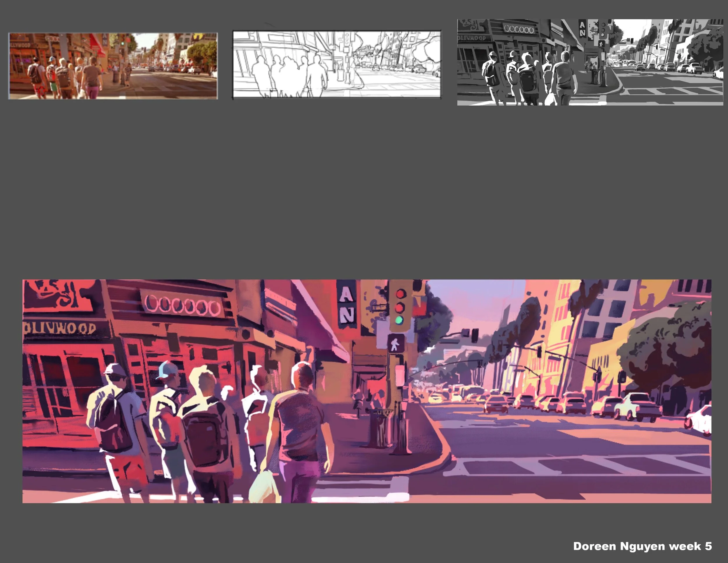This screenshot has height=563, width=728.
Task: Click the green traffic light in painting
Action: [399, 321]
